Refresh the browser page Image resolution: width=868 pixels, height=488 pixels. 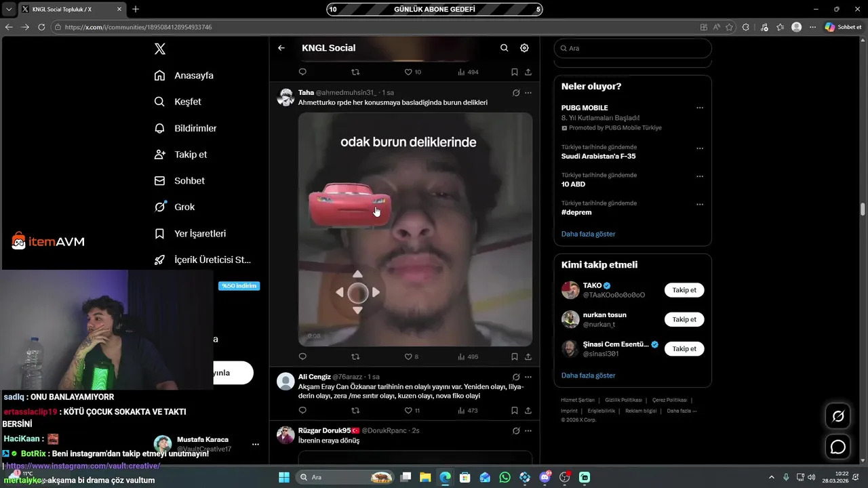pos(41,27)
